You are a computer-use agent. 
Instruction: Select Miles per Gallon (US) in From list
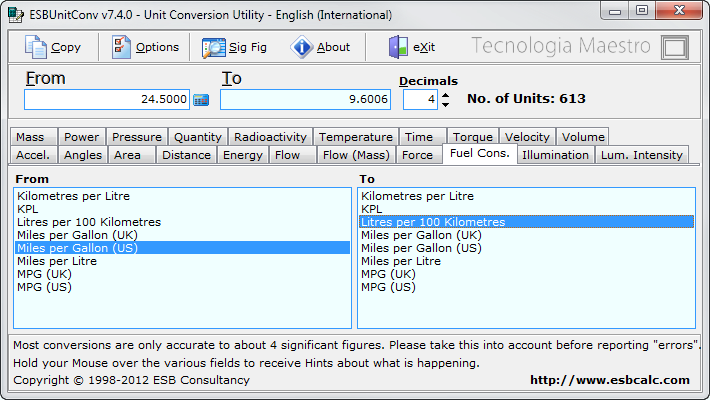pyautogui.click(x=182, y=248)
